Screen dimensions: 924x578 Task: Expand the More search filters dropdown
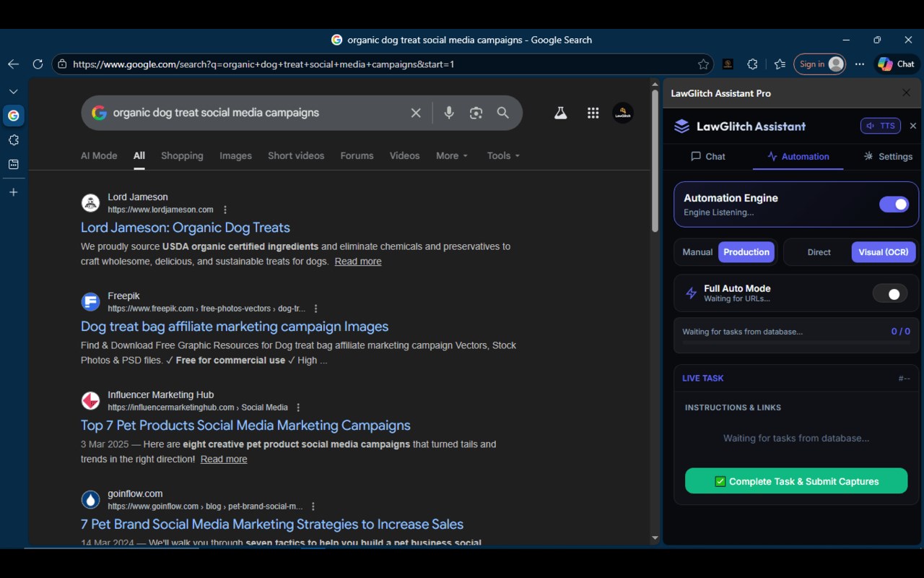click(x=452, y=155)
